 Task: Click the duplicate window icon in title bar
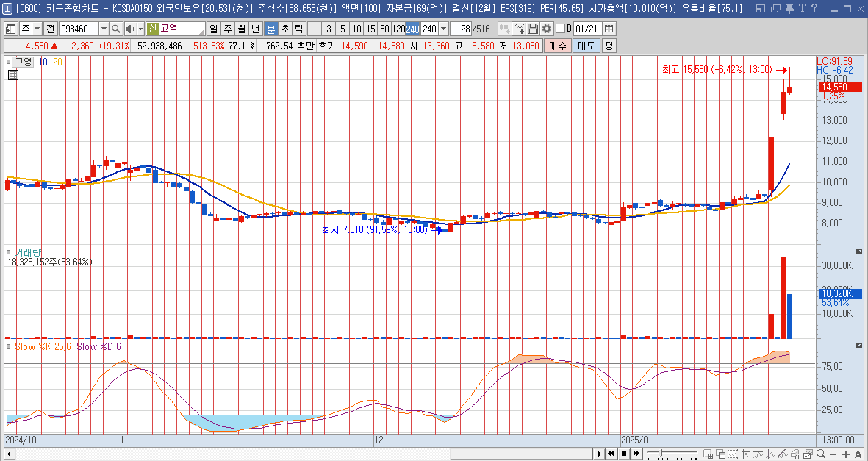(x=775, y=8)
